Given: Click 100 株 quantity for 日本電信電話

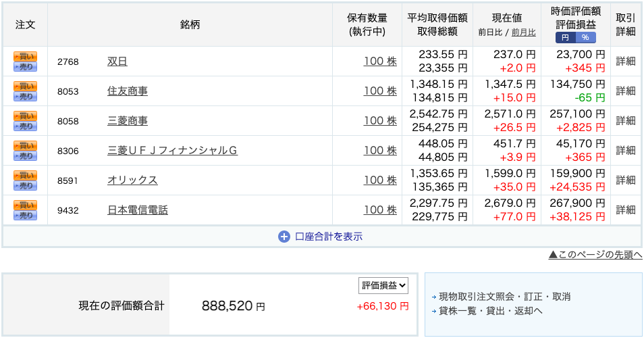Looking at the screenshot, I should coord(380,210).
